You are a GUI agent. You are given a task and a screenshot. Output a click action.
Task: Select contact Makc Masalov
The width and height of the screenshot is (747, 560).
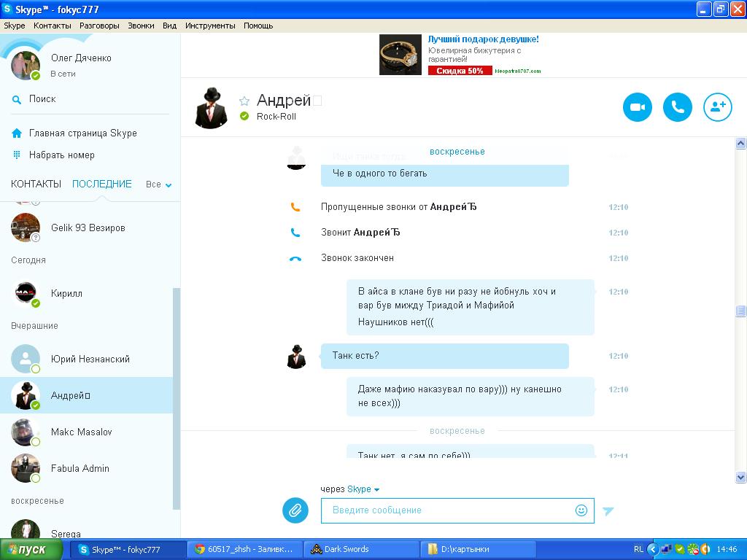point(86,432)
